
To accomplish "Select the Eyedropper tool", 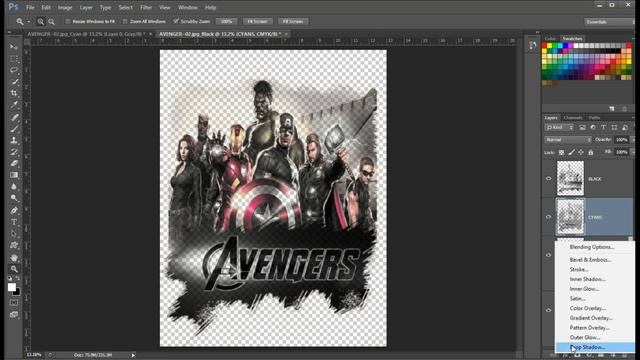I will pos(14,105).
